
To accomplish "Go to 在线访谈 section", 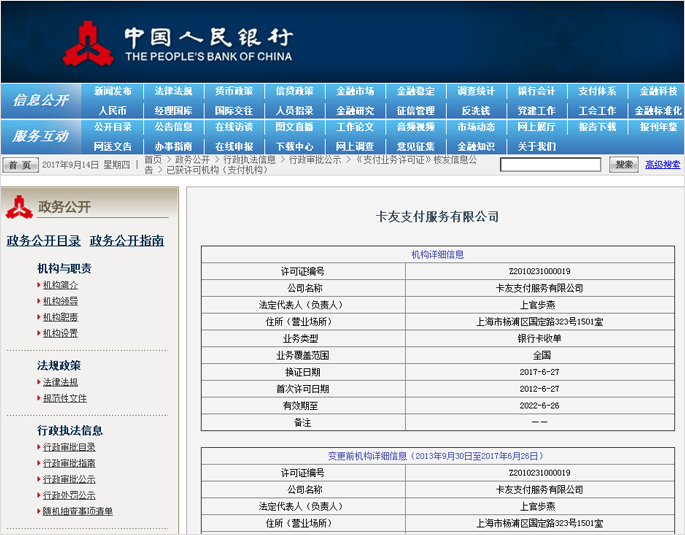I will point(234,127).
